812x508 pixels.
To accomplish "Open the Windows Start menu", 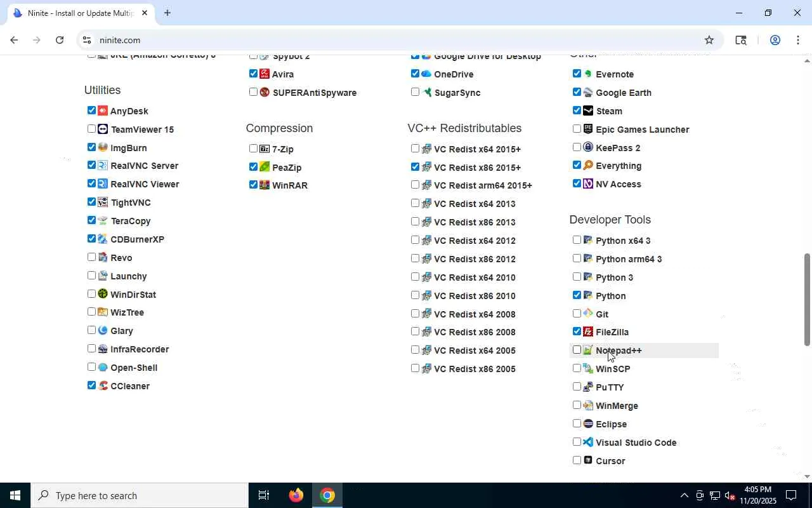I will coord(15,495).
